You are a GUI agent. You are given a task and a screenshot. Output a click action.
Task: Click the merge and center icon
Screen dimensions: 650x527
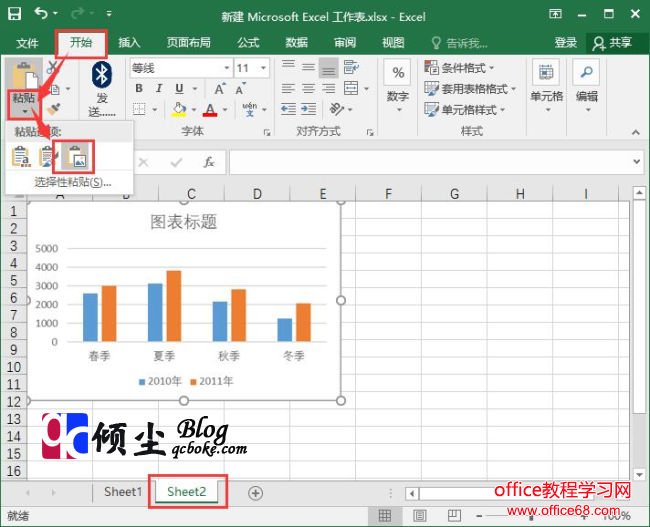coord(351,88)
